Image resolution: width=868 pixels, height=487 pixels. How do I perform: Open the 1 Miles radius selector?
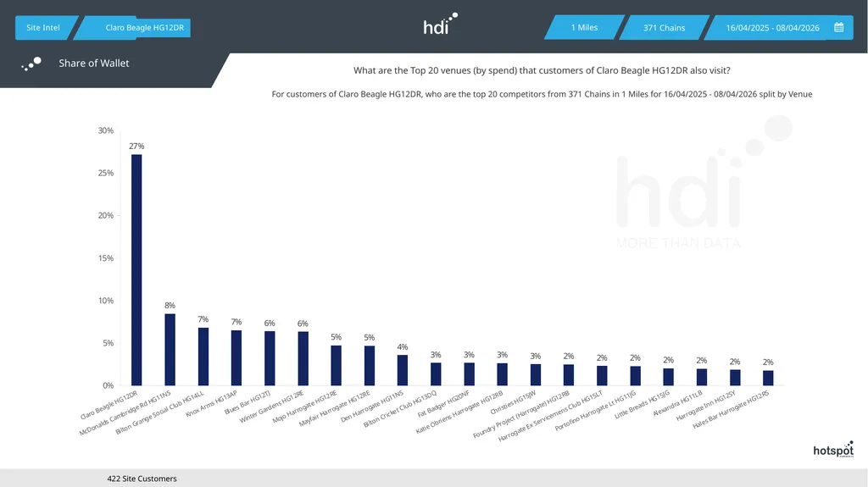coord(585,28)
